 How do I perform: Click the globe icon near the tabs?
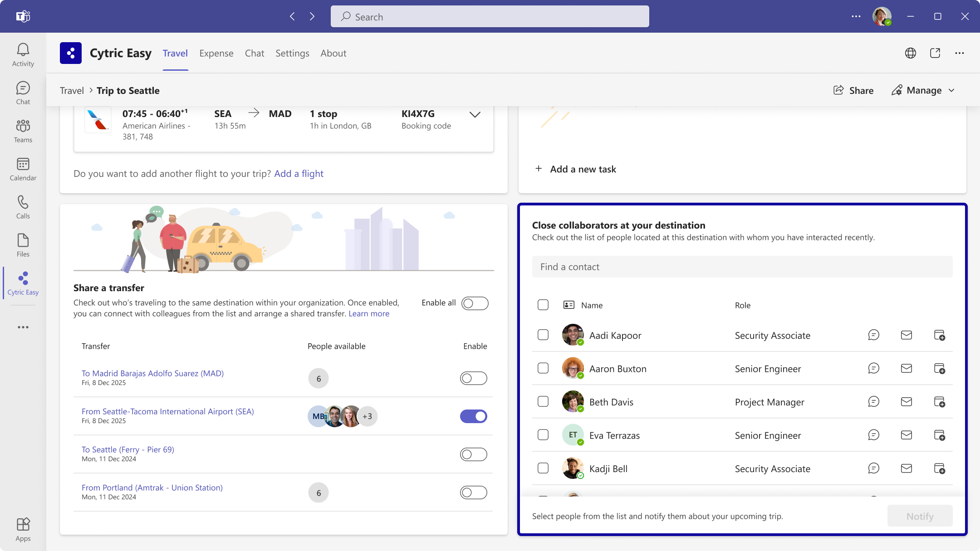(x=911, y=53)
